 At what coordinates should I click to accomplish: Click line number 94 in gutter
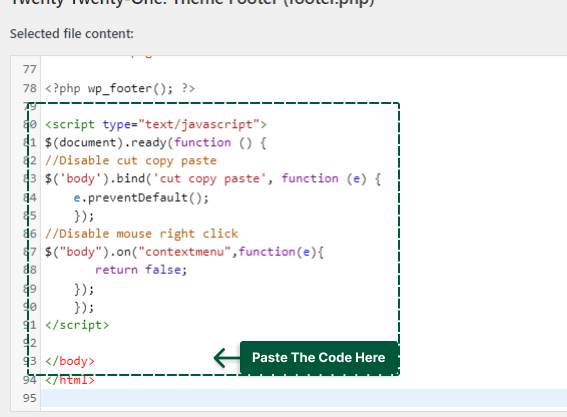30,380
